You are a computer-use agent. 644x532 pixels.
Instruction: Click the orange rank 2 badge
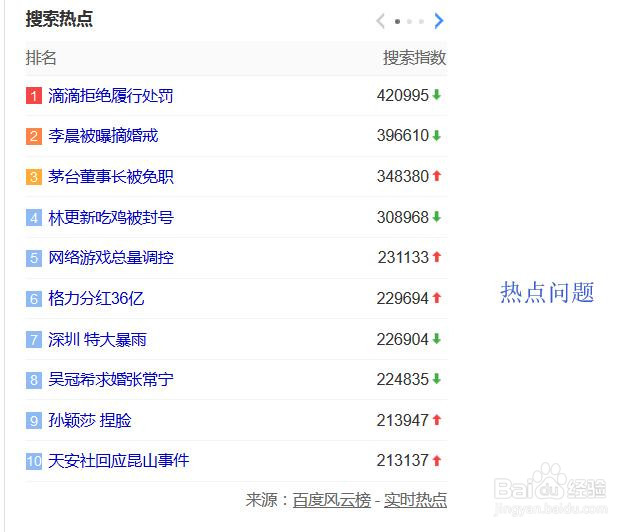pyautogui.click(x=34, y=136)
